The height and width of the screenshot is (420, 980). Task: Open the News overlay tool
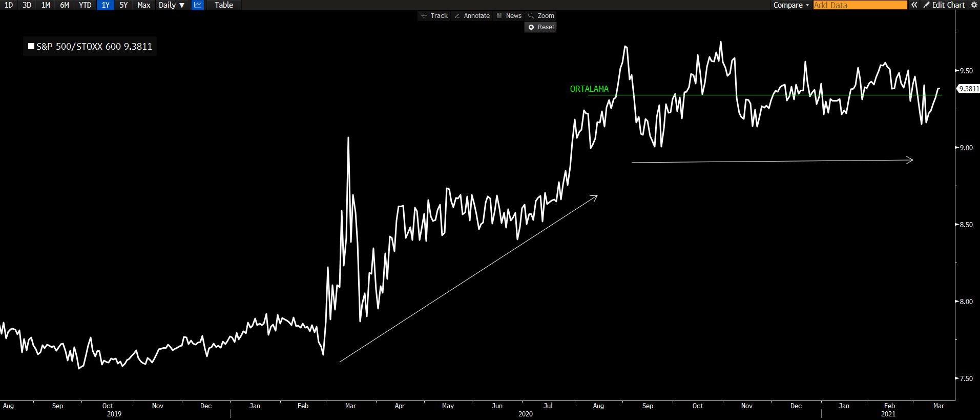coord(509,16)
